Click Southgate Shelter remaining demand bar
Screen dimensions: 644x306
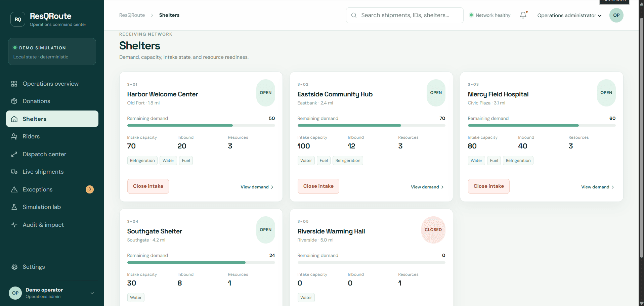tap(201, 262)
